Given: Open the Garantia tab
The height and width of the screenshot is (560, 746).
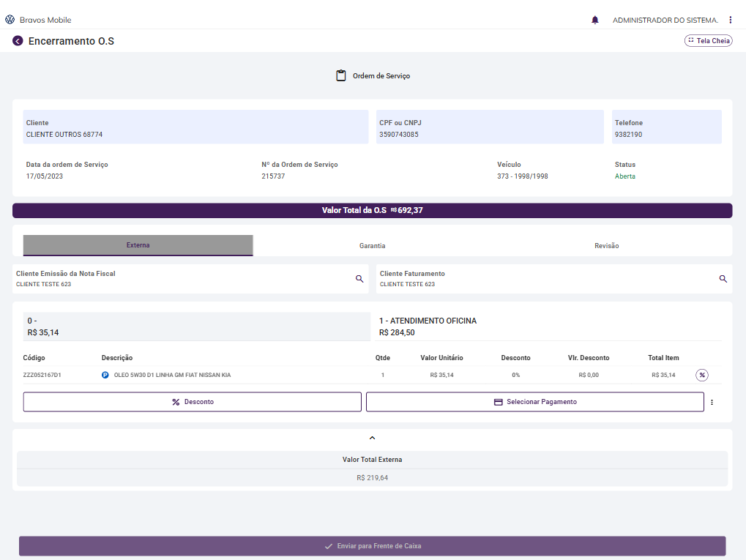Looking at the screenshot, I should click(x=372, y=246).
